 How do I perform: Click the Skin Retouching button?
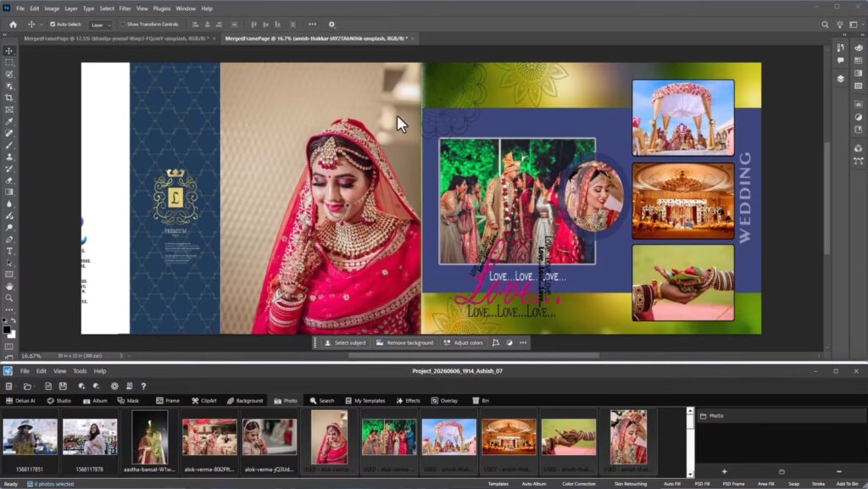click(630, 484)
